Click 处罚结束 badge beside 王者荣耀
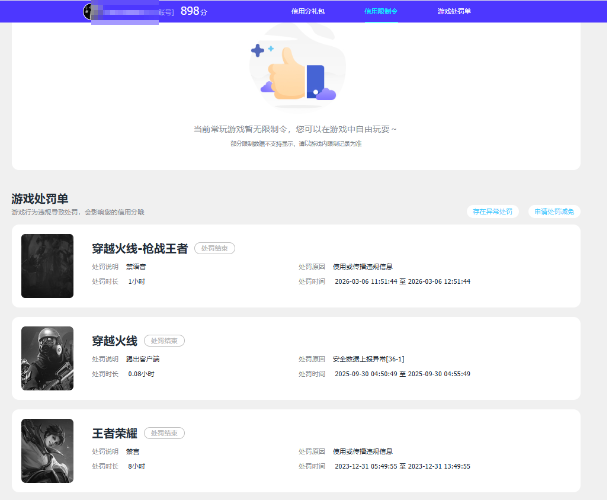This screenshot has height=500, width=607. 164,433
